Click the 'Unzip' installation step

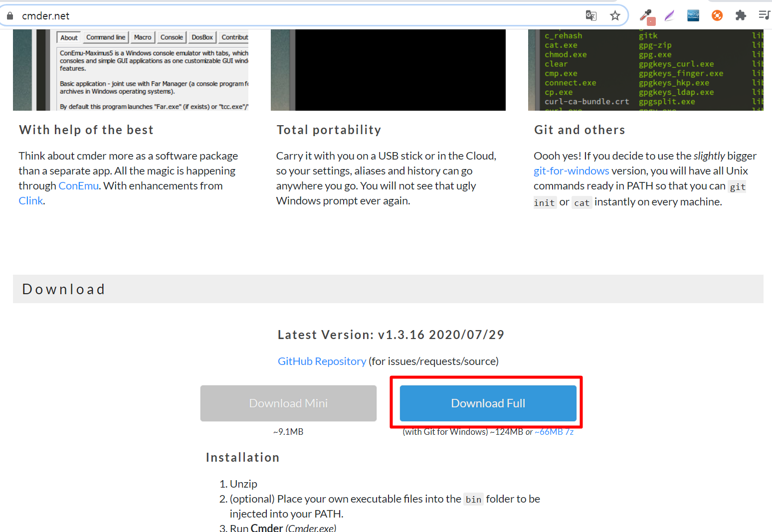click(x=243, y=484)
